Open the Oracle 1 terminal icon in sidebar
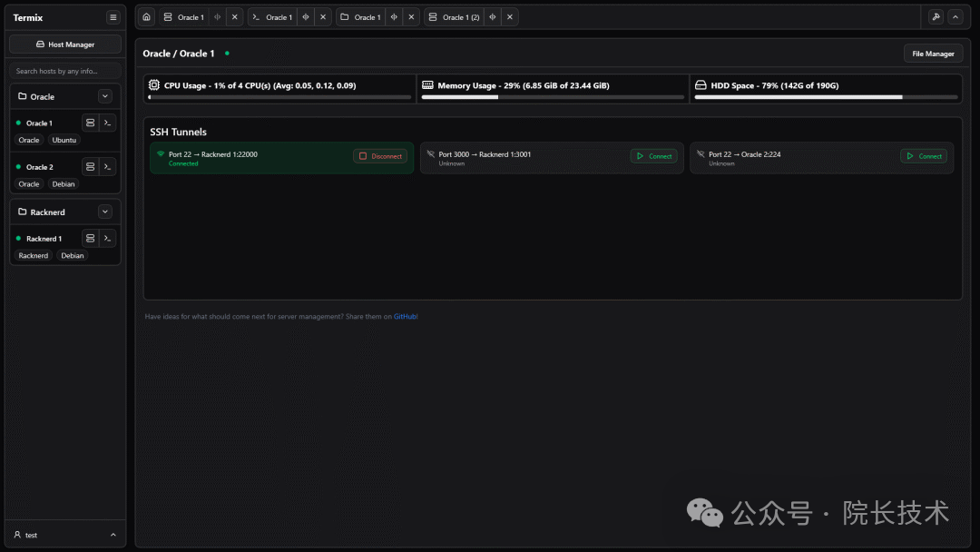Image resolution: width=980 pixels, height=552 pixels. click(x=107, y=123)
